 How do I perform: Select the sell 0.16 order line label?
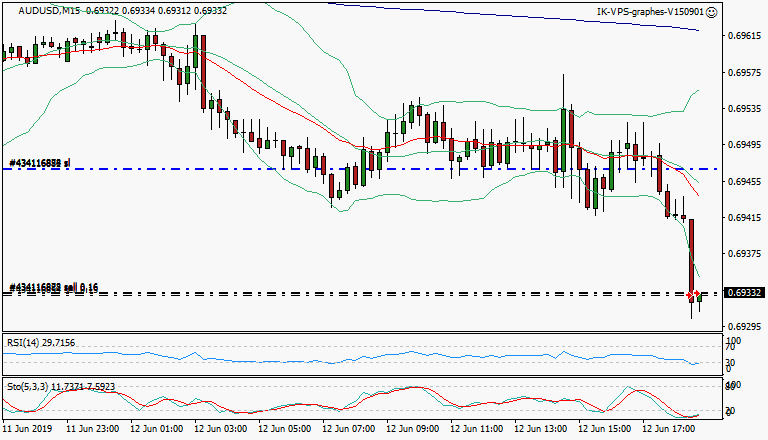[x=53, y=288]
